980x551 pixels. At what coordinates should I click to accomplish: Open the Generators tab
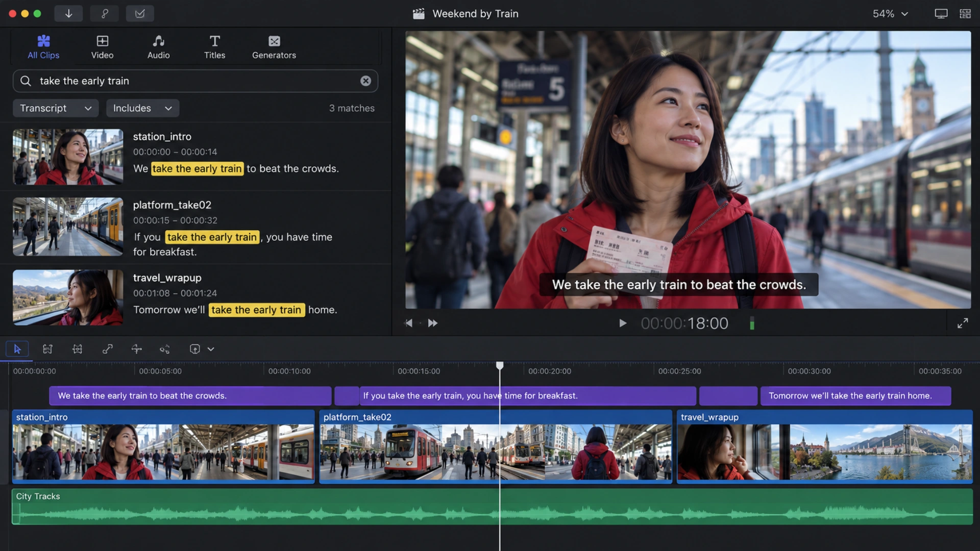click(274, 47)
